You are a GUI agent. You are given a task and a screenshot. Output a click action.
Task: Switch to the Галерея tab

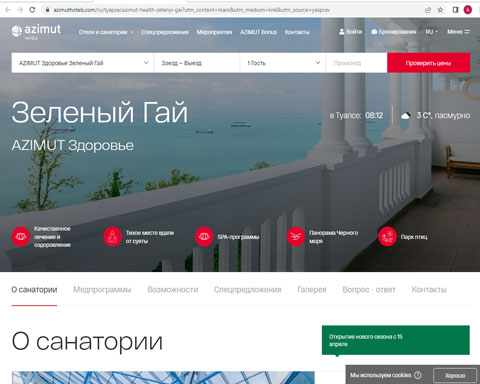pos(312,290)
